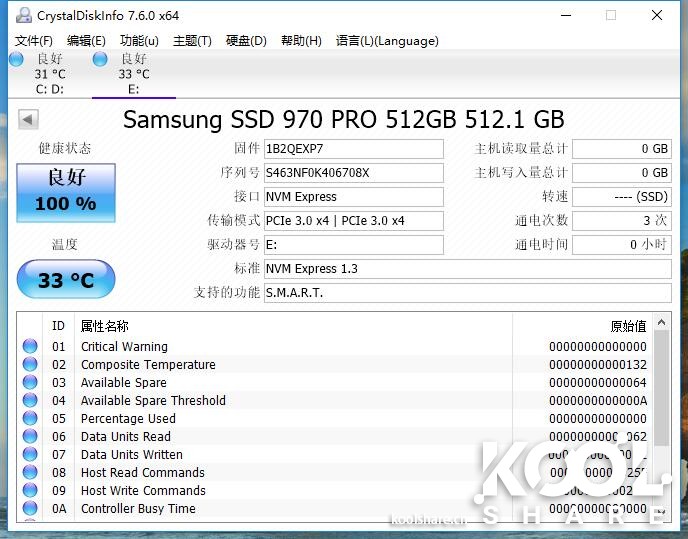Click the transfer mode field PCIe 3.0 x4

pos(354,221)
